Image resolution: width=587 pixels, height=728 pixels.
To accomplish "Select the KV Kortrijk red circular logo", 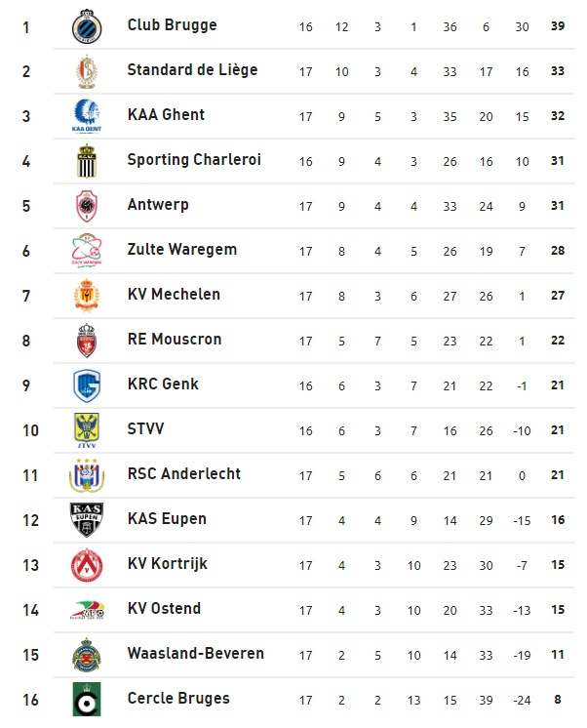I will click(x=87, y=565).
